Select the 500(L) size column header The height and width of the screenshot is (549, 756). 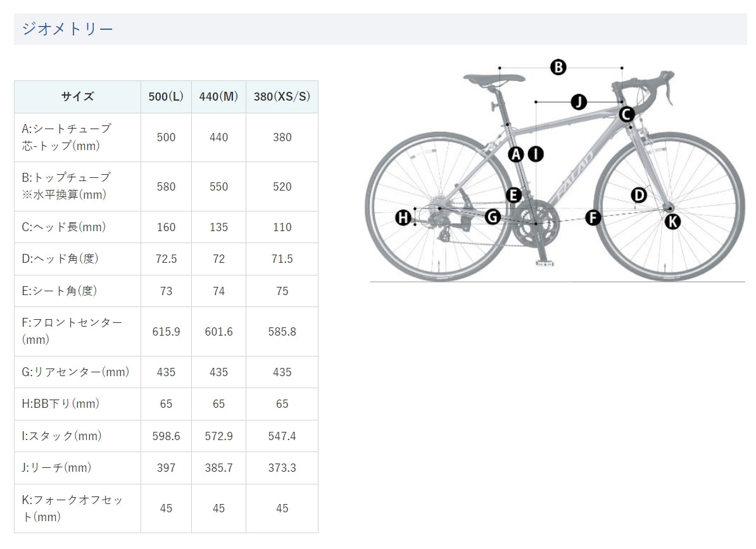tap(166, 97)
